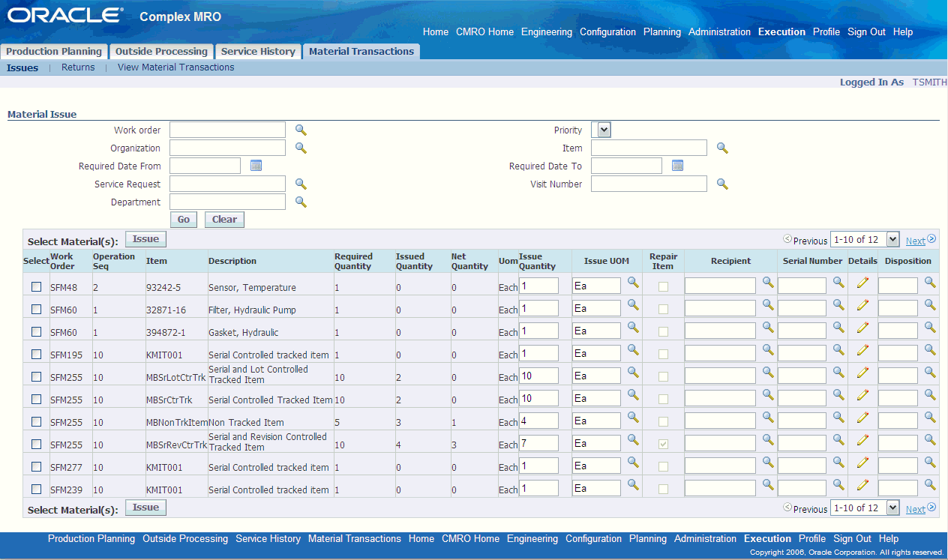Select the SFM48 work order checkbox
This screenshot has width=948, height=560.
[37, 287]
